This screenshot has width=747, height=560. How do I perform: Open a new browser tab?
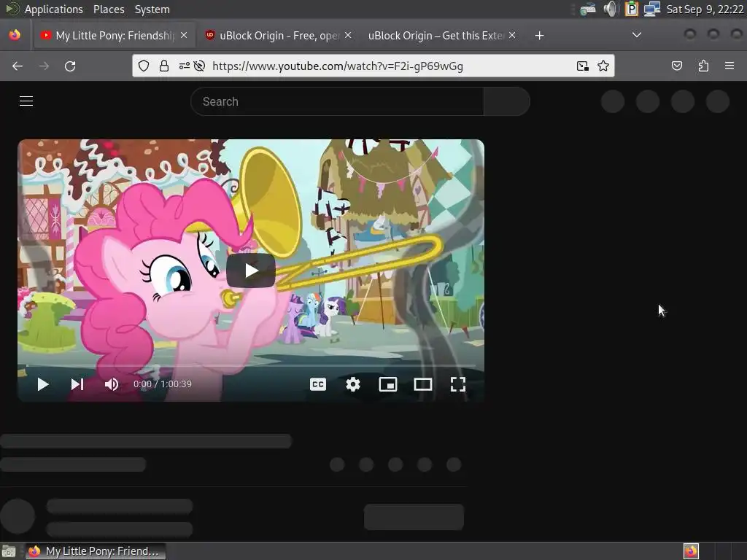tap(539, 36)
